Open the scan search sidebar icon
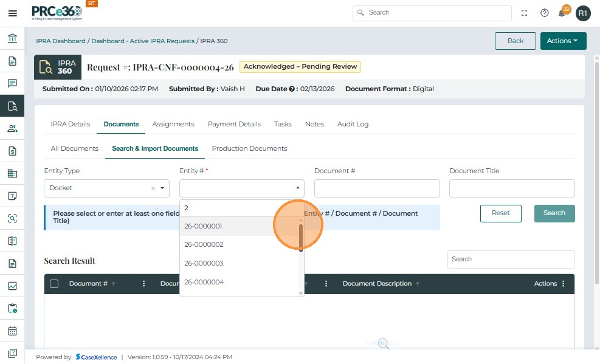The width and height of the screenshot is (600, 364). [x=12, y=218]
